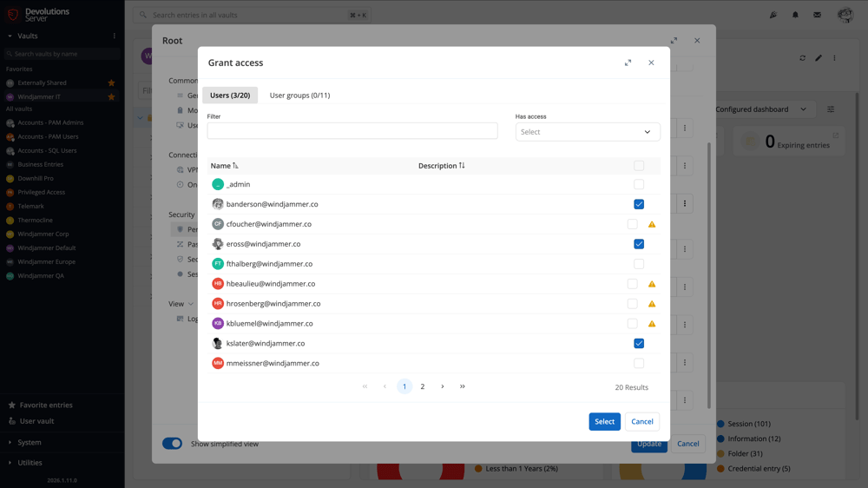Switch to the User groups (0/11) tab
This screenshot has width=868, height=488.
click(299, 96)
